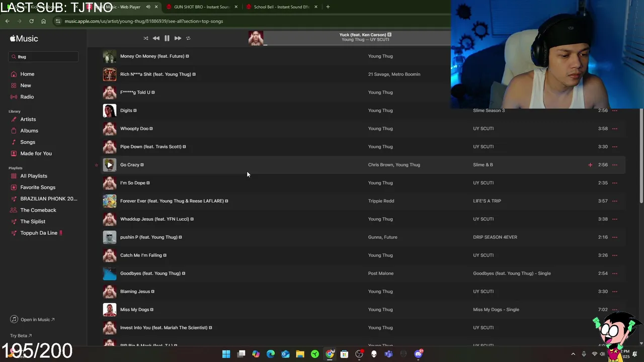The image size is (644, 362).
Task: Open more options for Go Crazy
Action: point(615,165)
